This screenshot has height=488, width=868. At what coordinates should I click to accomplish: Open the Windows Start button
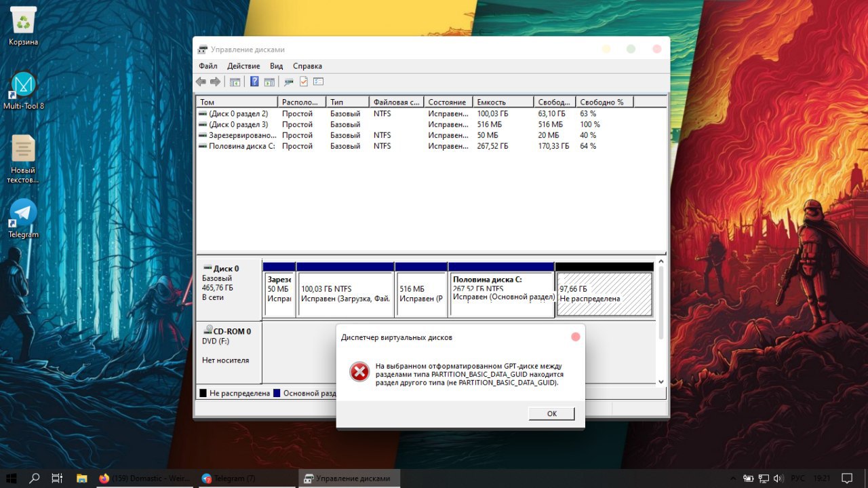tap(12, 478)
